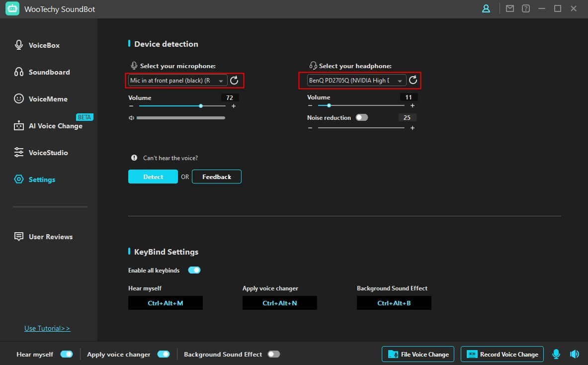
Task: Click the SoundBot app logo
Action: pyautogui.click(x=12, y=8)
